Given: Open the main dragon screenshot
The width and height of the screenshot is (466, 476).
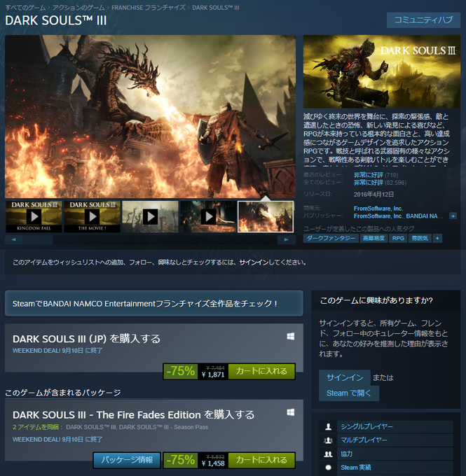Looking at the screenshot, I should pos(150,117).
